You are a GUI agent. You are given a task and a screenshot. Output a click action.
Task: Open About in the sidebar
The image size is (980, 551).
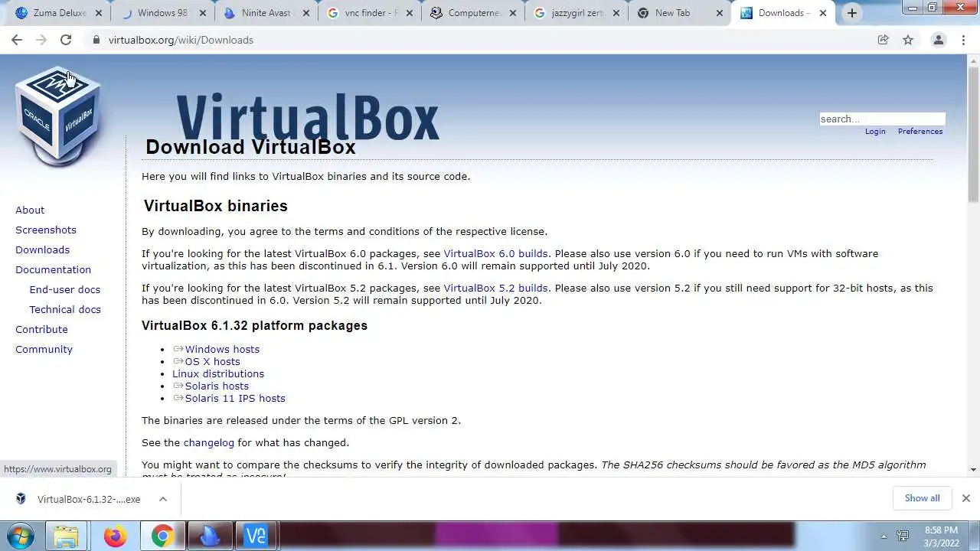point(30,210)
